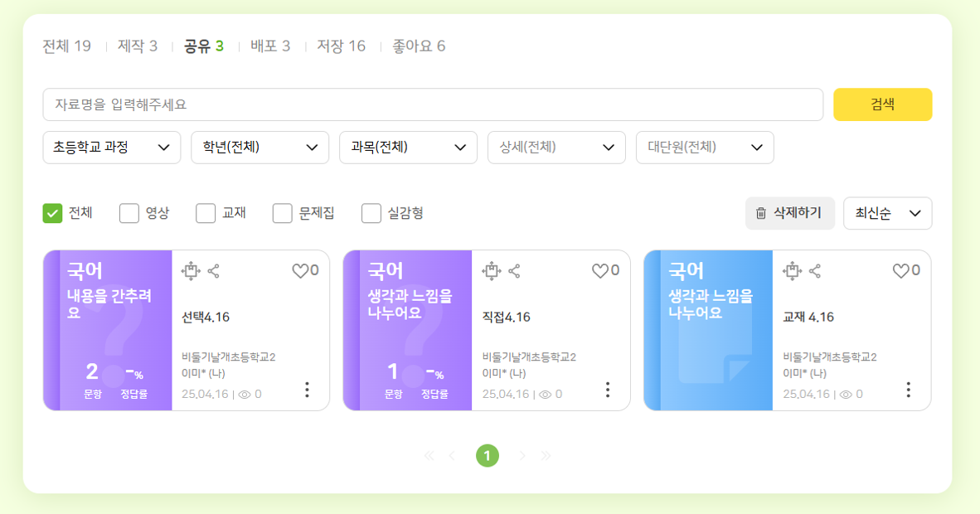
Task: Click the share icon on 선택4.16 card
Action: (214, 271)
